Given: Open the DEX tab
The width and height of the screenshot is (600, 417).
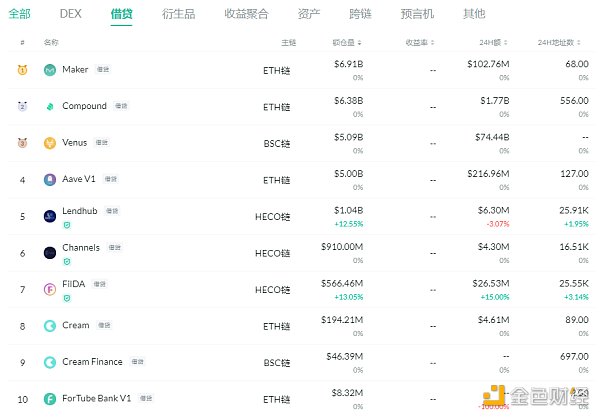Looking at the screenshot, I should [x=70, y=14].
